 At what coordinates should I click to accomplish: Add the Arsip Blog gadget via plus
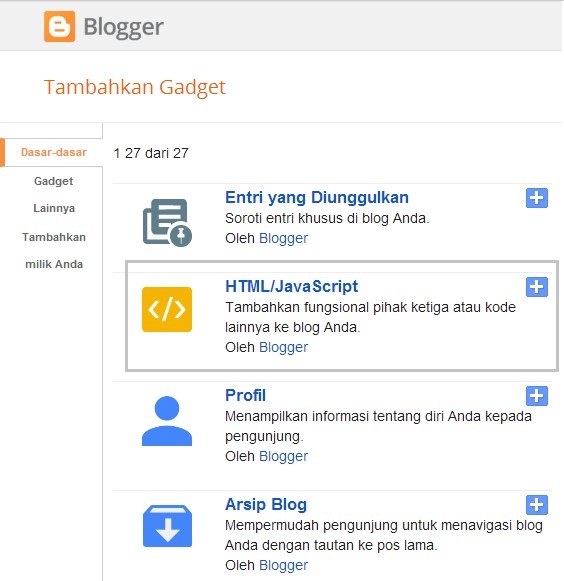(x=537, y=505)
